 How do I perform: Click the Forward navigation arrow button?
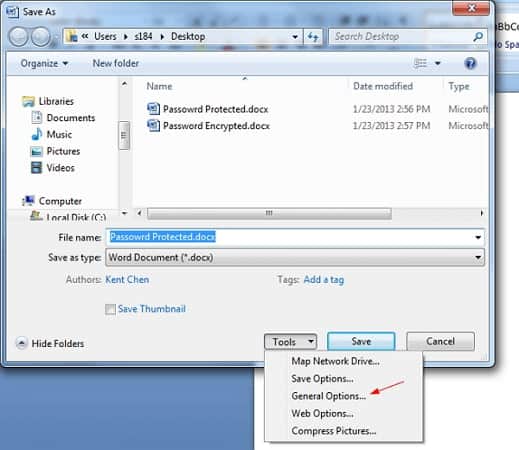[x=41, y=36]
